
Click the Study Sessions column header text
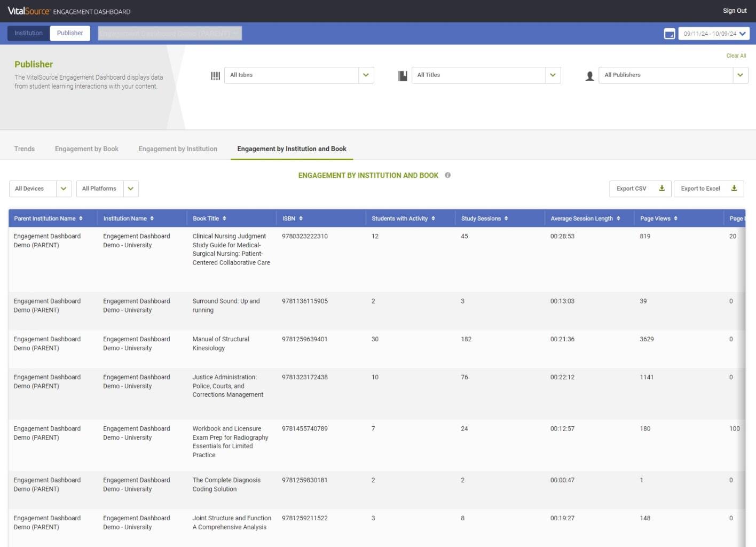click(x=481, y=218)
